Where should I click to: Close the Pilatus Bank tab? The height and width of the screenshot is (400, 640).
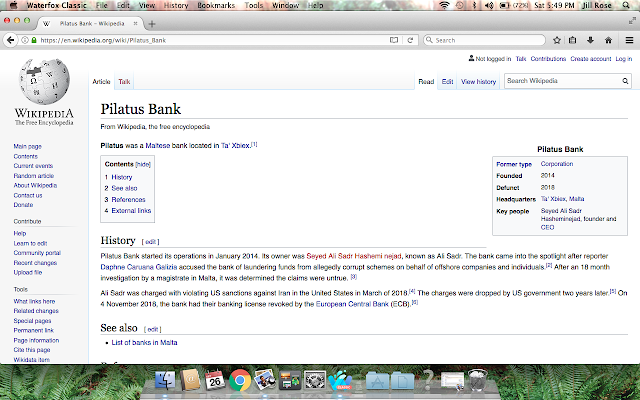[135, 23]
